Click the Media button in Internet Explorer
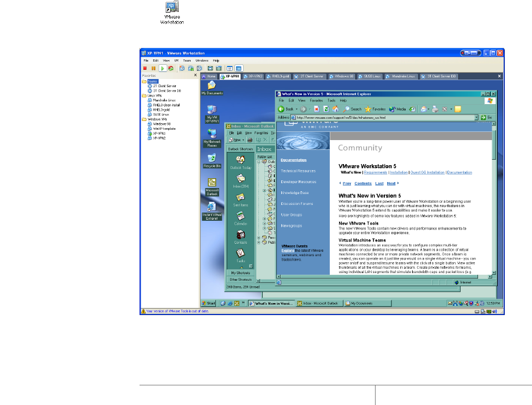The height and width of the screenshot is (405, 532). click(x=397, y=109)
